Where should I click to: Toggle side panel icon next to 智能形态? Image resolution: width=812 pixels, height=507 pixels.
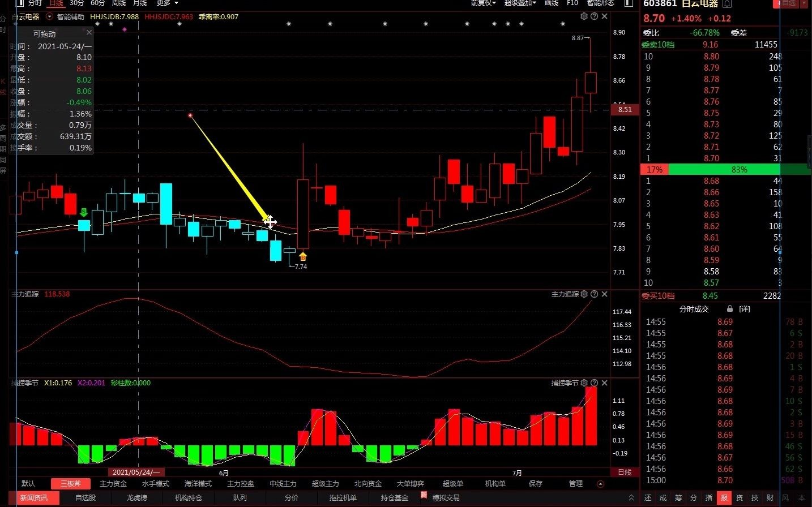[x=629, y=3]
